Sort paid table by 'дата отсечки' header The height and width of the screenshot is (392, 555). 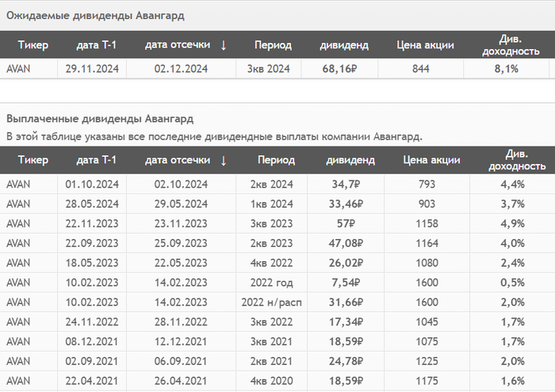coord(178,160)
